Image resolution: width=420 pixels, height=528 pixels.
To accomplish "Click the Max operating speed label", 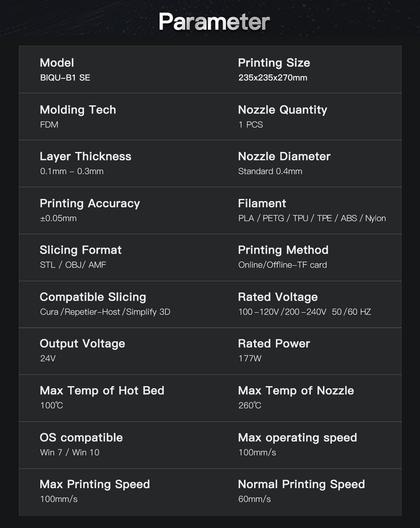I will (297, 438).
